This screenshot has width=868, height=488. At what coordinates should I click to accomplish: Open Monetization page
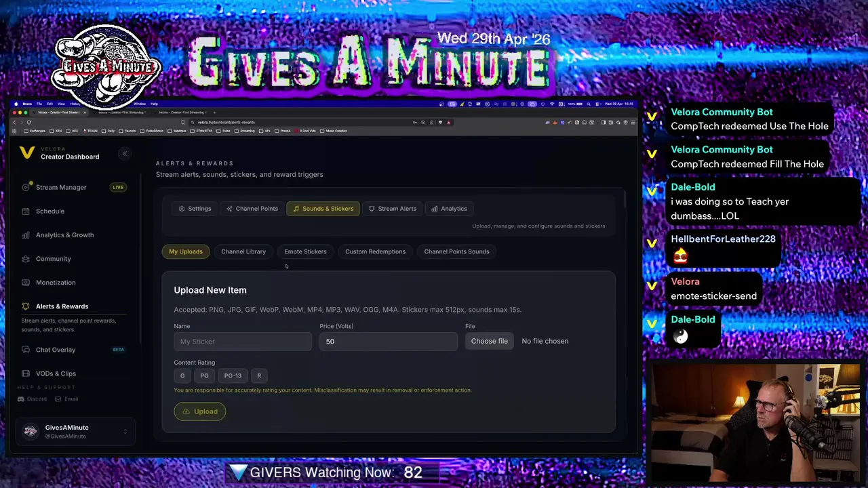(56, 282)
